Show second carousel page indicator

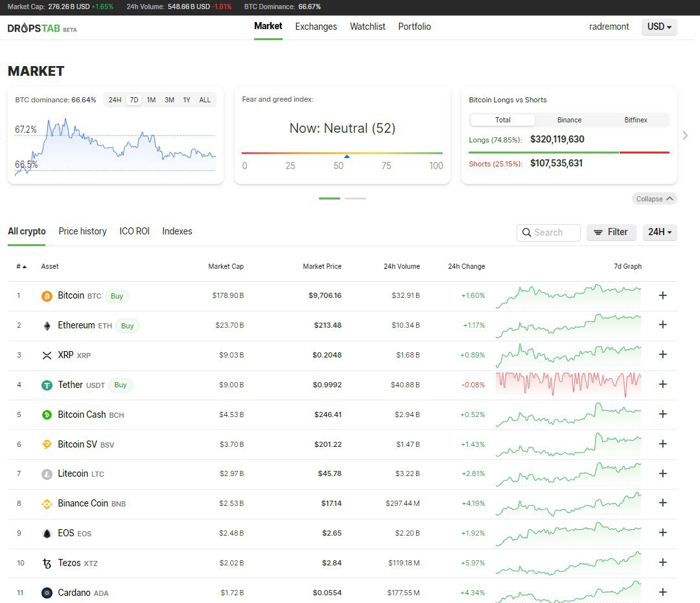click(355, 198)
